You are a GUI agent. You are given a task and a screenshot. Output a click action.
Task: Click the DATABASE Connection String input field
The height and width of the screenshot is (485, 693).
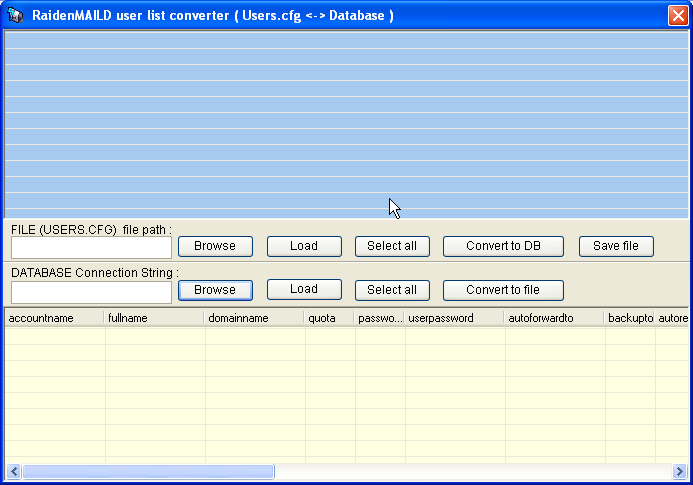click(91, 291)
